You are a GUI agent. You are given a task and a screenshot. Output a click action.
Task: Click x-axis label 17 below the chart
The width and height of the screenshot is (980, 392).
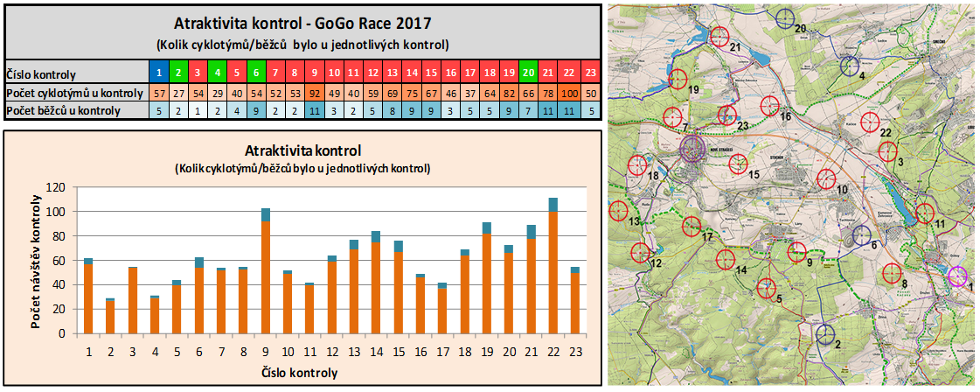[441, 352]
